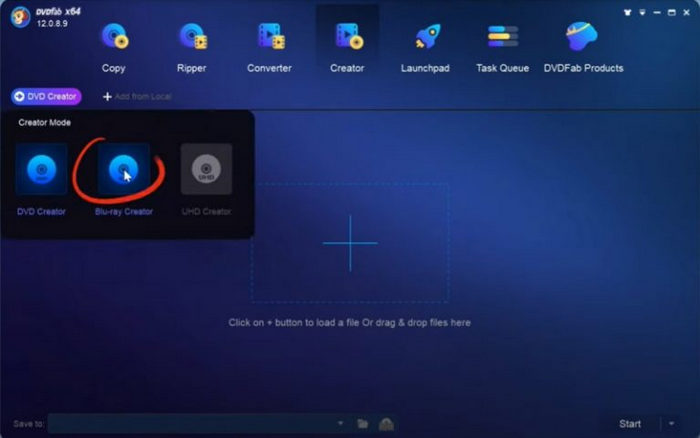Expand the Save to dropdown arrow
The width and height of the screenshot is (700, 438).
coord(341,423)
